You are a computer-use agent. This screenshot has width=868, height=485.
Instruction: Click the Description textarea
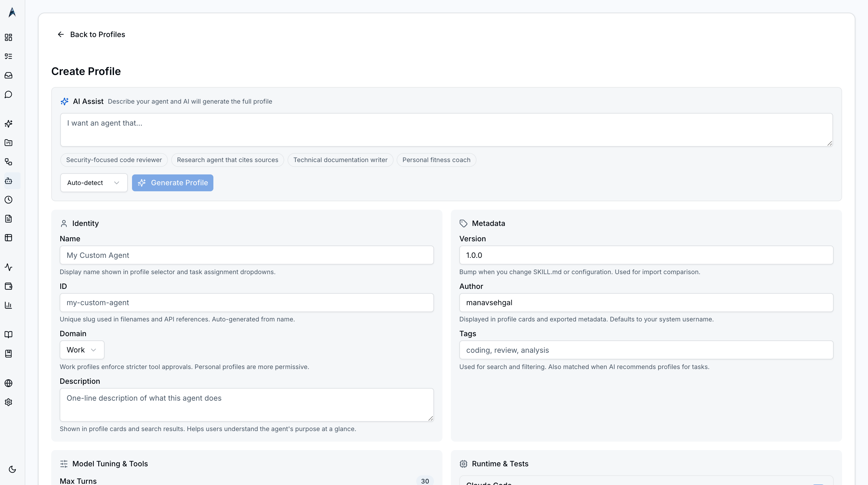point(247,405)
